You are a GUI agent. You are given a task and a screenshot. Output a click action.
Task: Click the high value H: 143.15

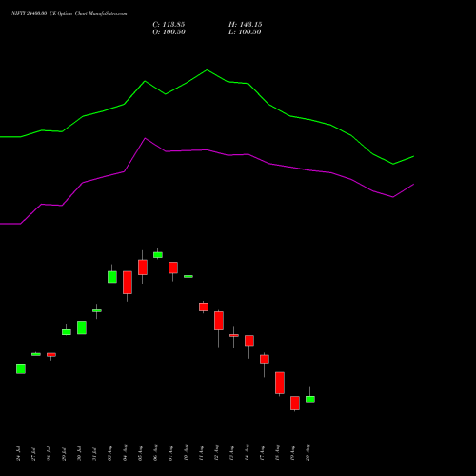point(246,25)
